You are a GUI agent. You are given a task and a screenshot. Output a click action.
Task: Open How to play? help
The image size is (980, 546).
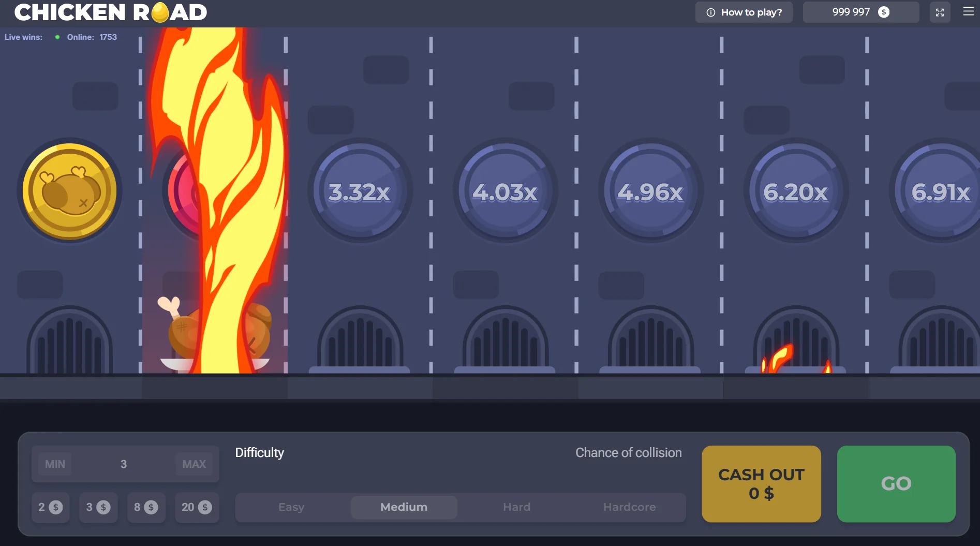[x=744, y=12]
